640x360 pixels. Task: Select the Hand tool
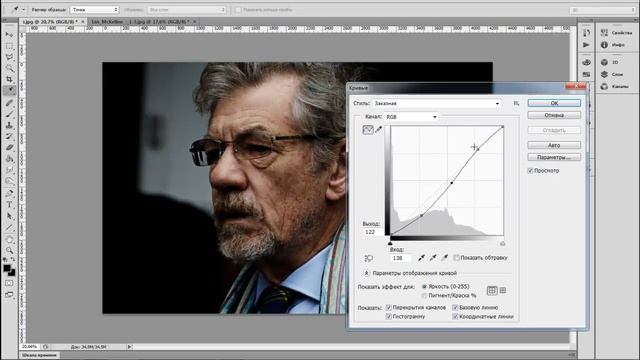coord(9,240)
